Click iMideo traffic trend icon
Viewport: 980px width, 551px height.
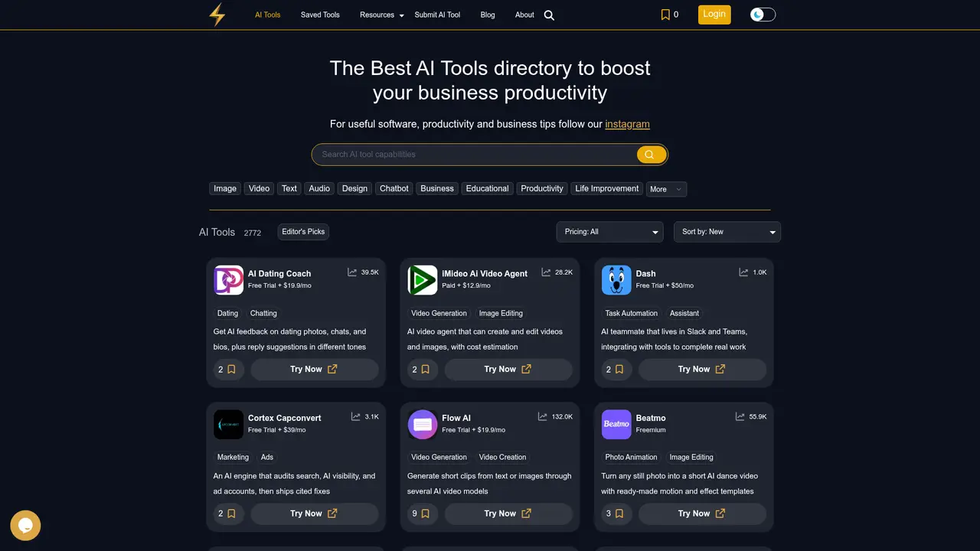(x=546, y=272)
